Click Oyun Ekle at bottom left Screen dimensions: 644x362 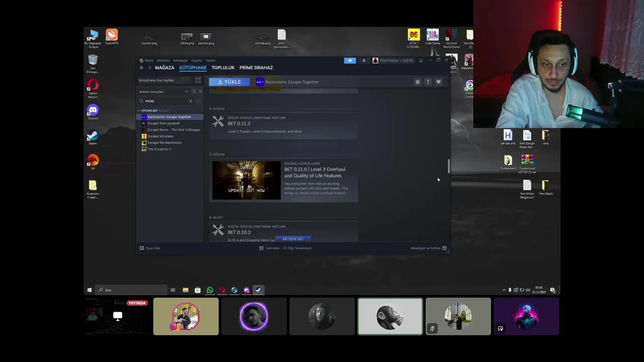click(x=150, y=248)
